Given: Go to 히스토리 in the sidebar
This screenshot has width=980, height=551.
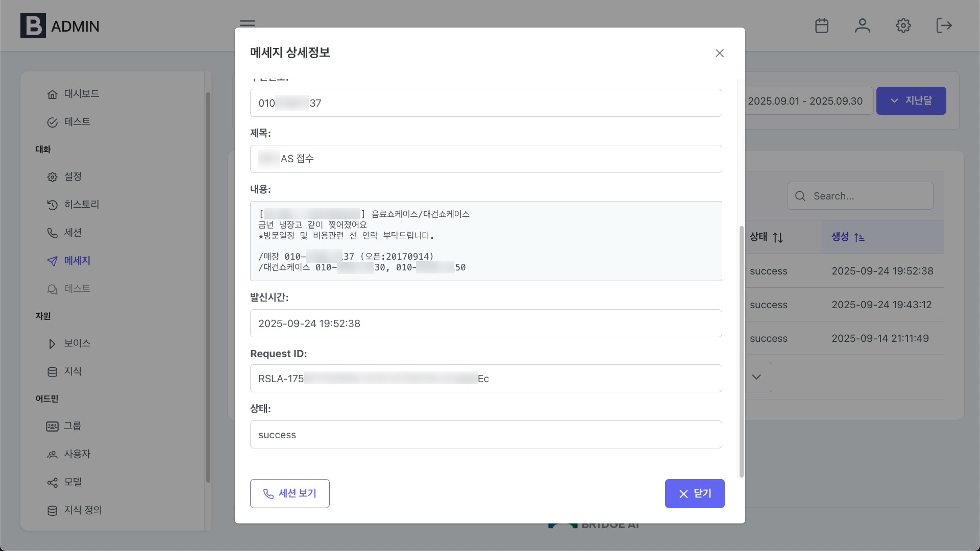Looking at the screenshot, I should point(81,205).
